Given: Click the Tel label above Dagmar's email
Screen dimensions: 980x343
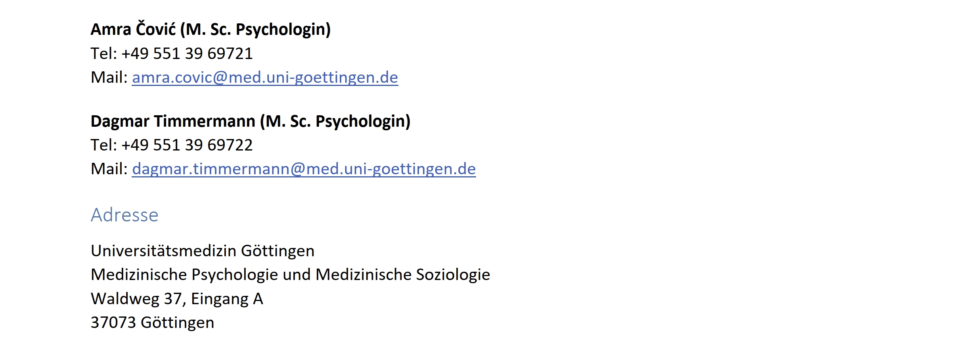Looking at the screenshot, I should pos(103,145).
